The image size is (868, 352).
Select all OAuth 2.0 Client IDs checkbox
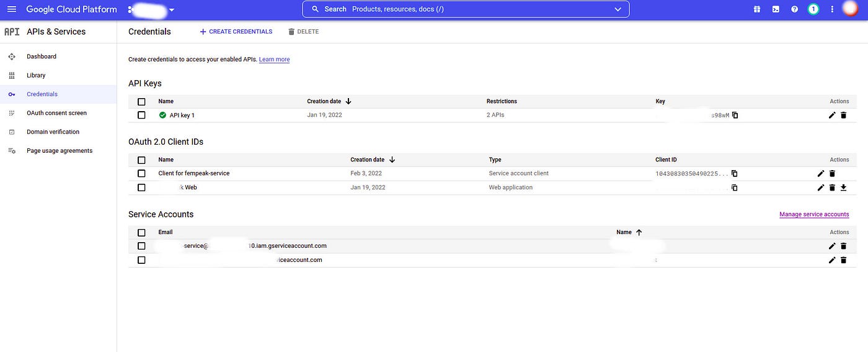[x=141, y=160]
